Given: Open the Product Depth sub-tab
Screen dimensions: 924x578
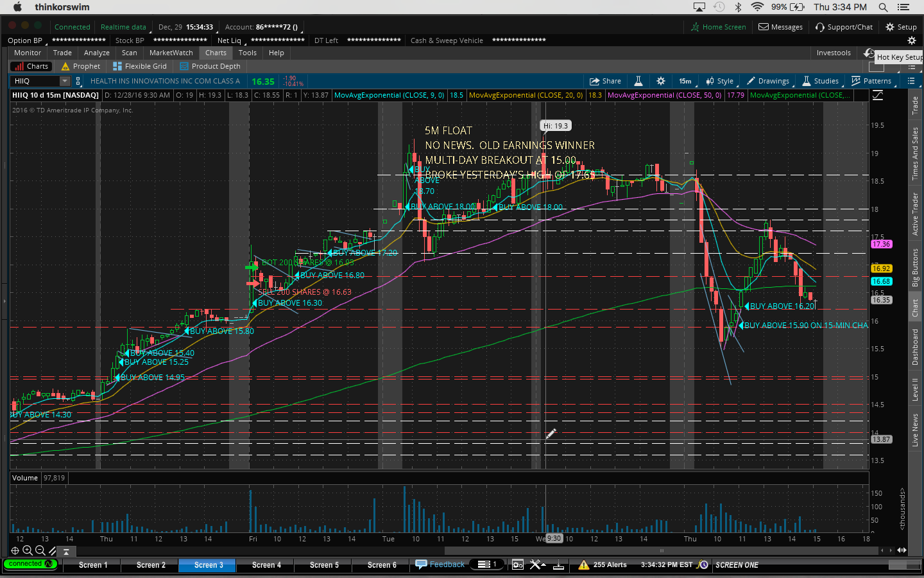Looking at the screenshot, I should 210,66.
